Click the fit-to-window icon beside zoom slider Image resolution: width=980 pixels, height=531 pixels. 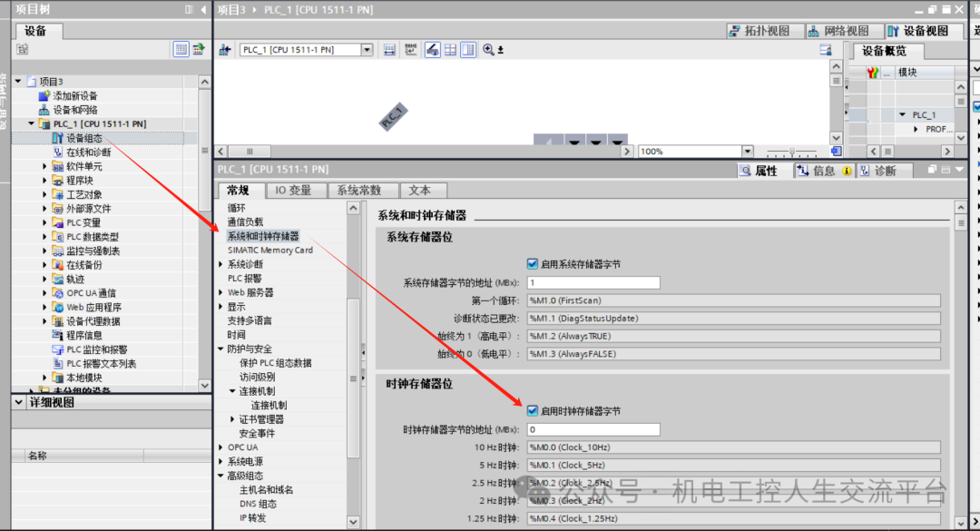tap(836, 152)
